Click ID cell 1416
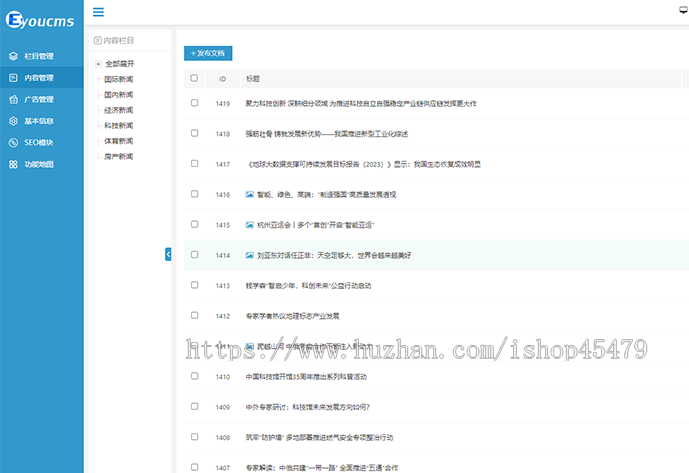 (x=223, y=194)
